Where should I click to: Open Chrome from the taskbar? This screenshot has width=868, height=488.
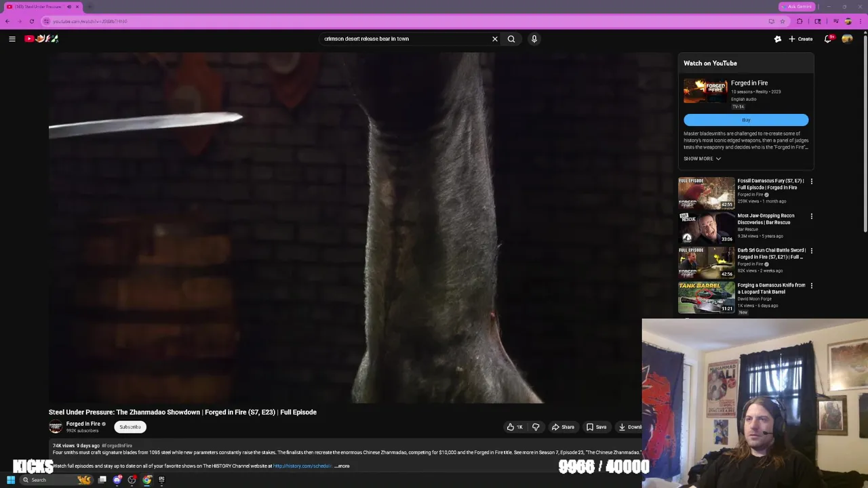(x=146, y=480)
